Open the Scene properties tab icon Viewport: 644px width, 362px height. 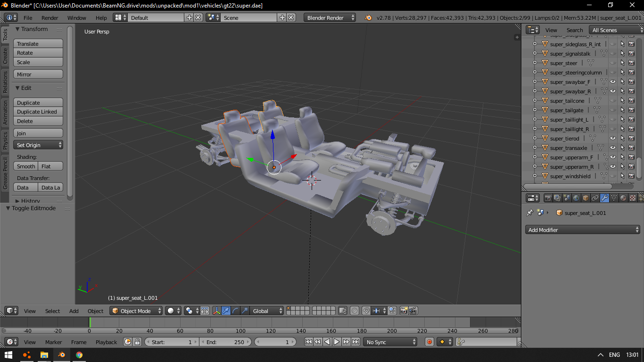[x=567, y=198]
